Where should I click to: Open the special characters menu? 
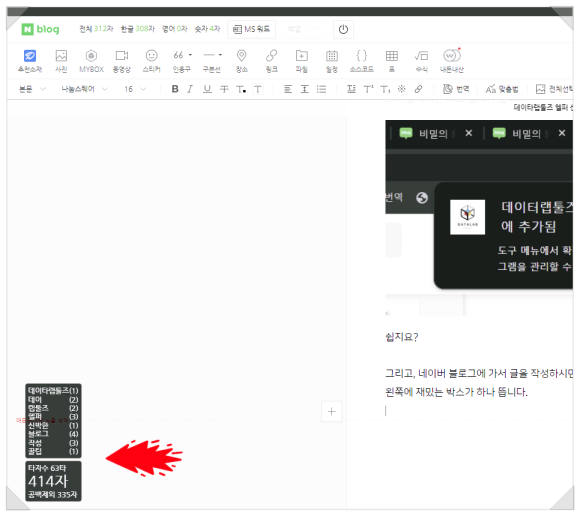(x=402, y=89)
